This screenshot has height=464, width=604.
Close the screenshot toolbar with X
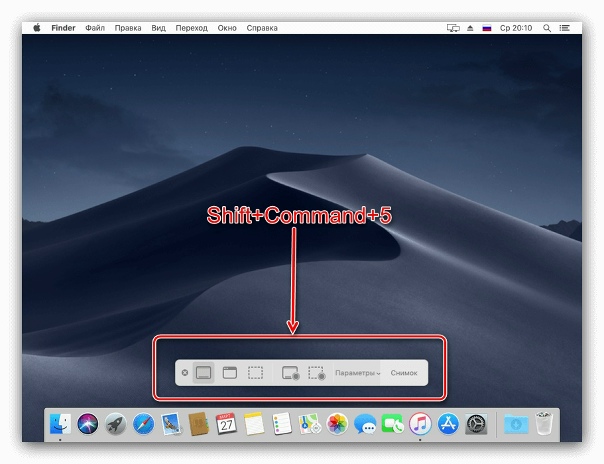click(x=185, y=373)
